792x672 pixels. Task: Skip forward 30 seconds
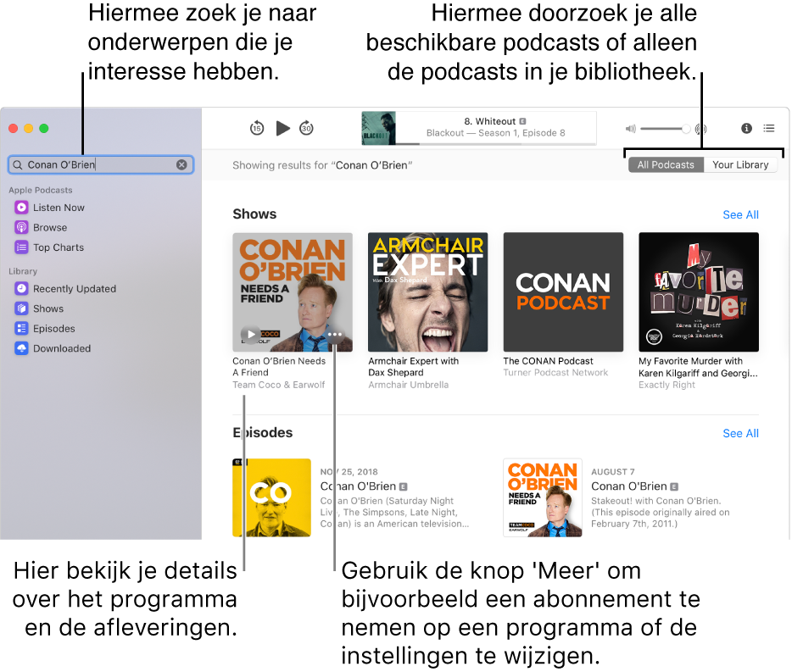click(307, 128)
